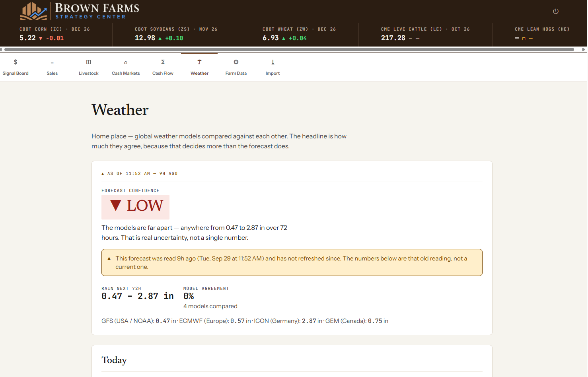This screenshot has width=588, height=377.
Task: Click the LOW confidence badge
Action: [135, 207]
